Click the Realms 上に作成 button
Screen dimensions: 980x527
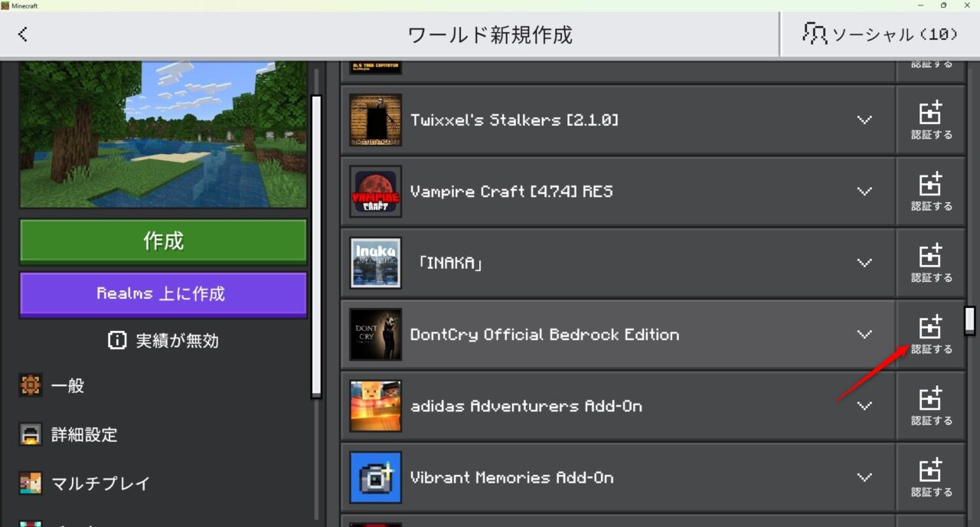[163, 294]
